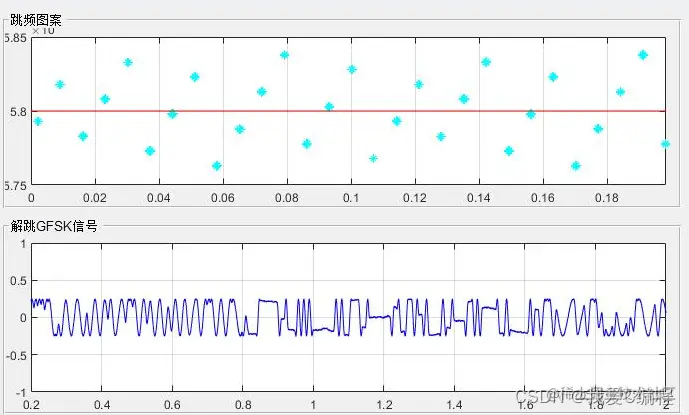Viewport: 689px width, 415px height.
Task: Click the -0.5 y-axis tick in the GFSK plot
Action: tap(17, 355)
